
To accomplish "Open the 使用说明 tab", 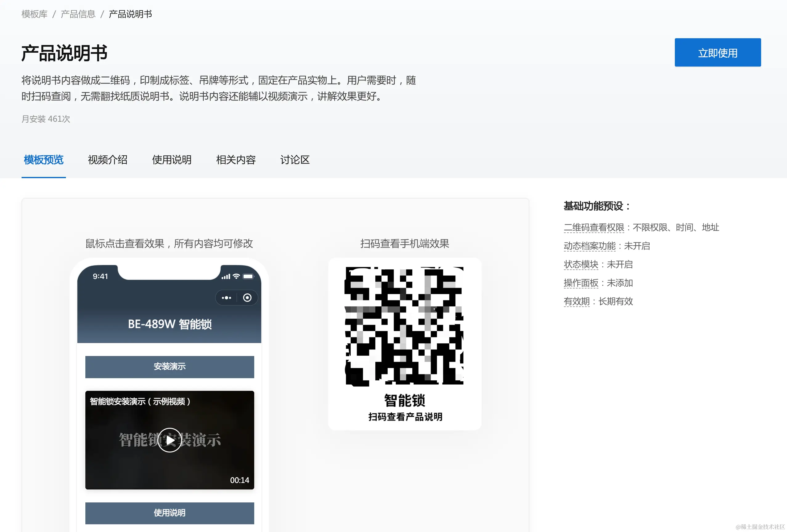I will (172, 160).
